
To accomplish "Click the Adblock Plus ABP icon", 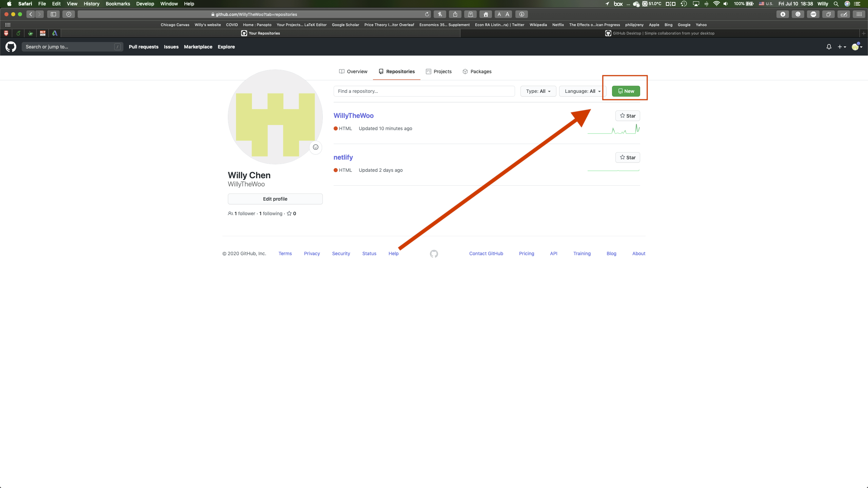I will (813, 14).
